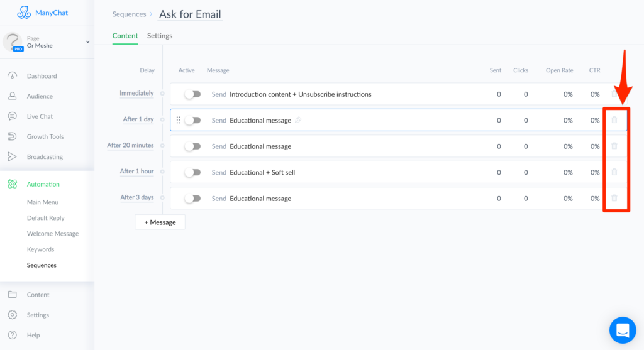
Task: Click the Growth Tools magnet icon
Action: (x=12, y=136)
